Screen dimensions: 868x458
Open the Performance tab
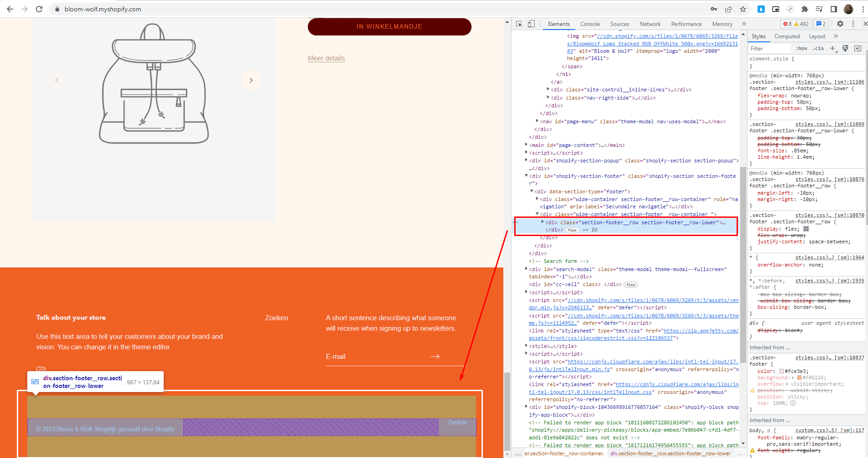686,24
